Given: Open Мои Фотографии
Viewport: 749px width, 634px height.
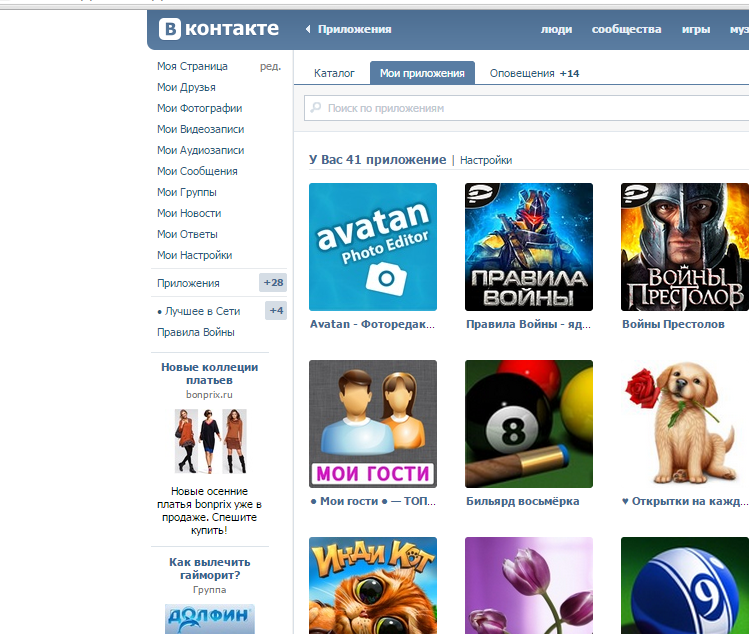Looking at the screenshot, I should coord(200,108).
